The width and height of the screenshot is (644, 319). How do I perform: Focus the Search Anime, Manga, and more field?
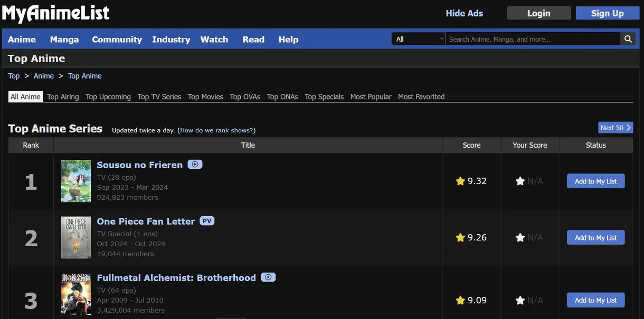coord(533,39)
